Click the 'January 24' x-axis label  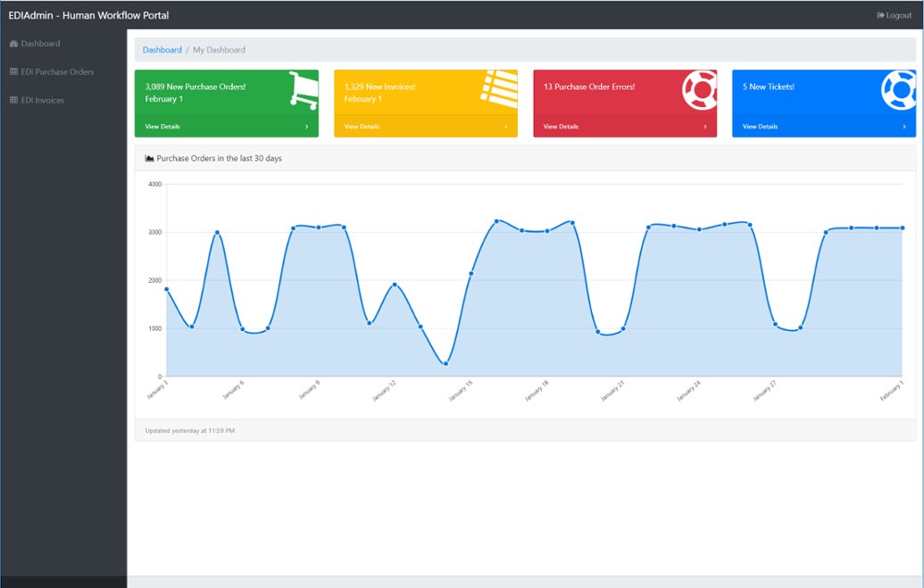[689, 391]
